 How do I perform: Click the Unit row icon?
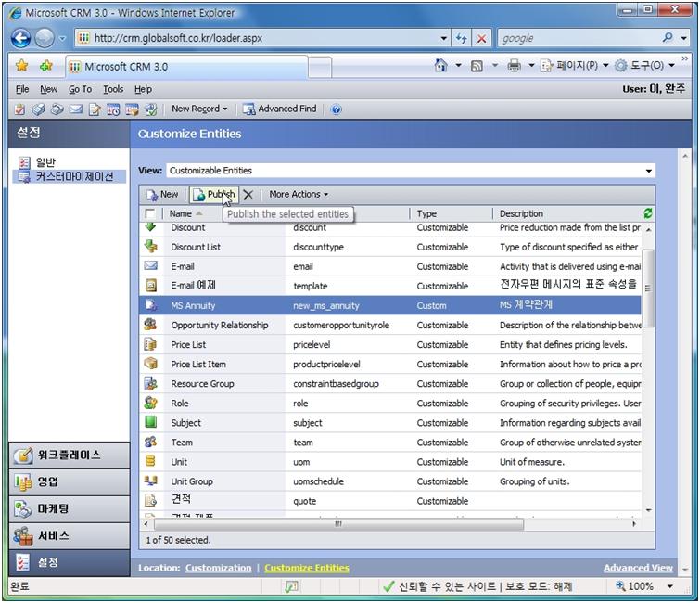point(150,461)
